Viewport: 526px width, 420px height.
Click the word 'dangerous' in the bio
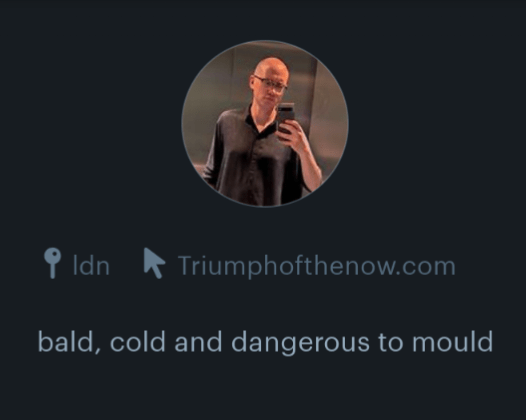[301, 343]
